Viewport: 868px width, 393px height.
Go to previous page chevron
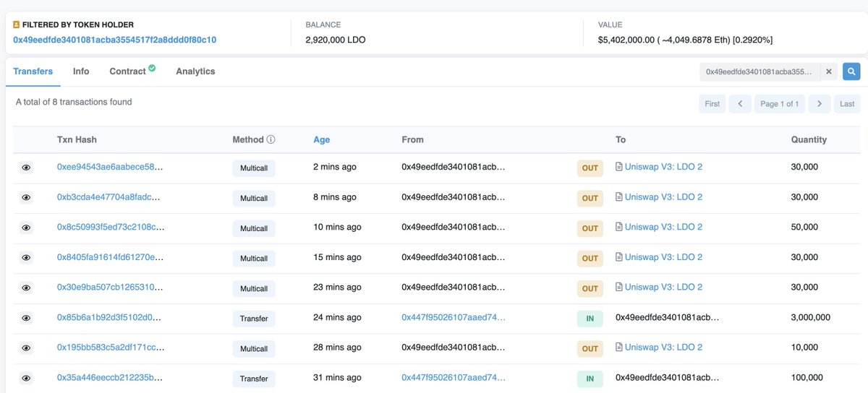coord(740,104)
